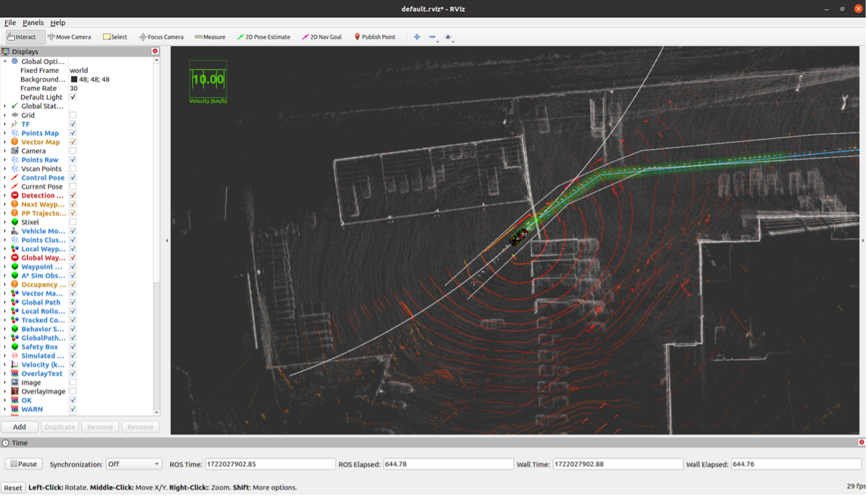Activate the Move Camera tool
The height and width of the screenshot is (496, 868).
click(x=70, y=37)
